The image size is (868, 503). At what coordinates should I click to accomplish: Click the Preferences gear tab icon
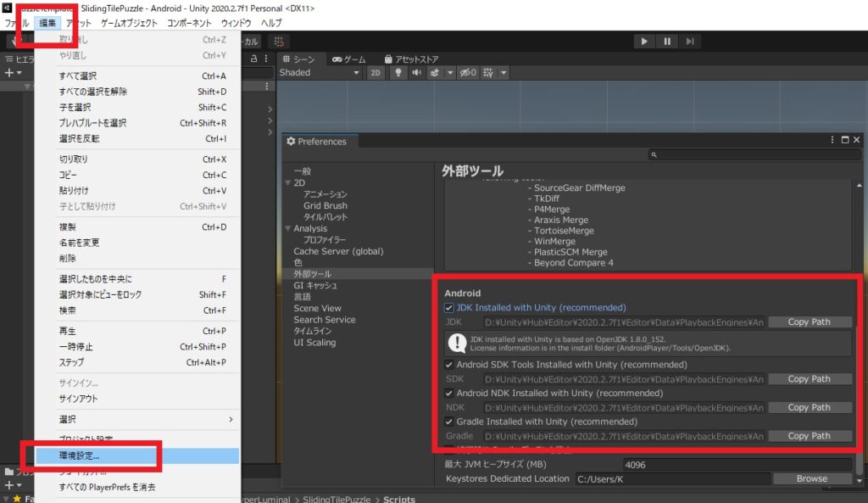point(291,142)
